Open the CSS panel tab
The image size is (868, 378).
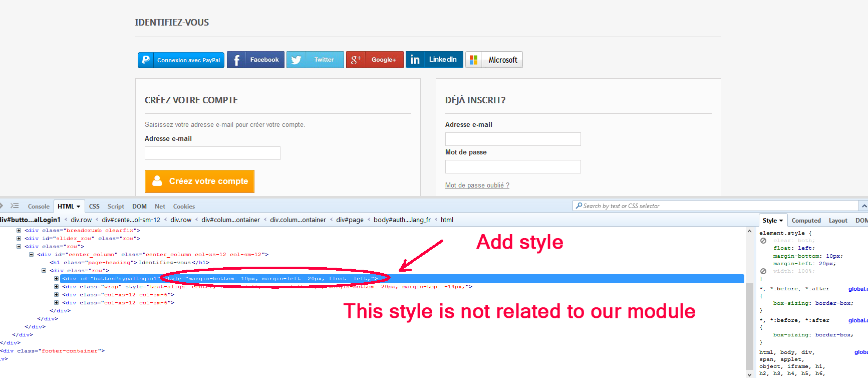[x=94, y=207]
